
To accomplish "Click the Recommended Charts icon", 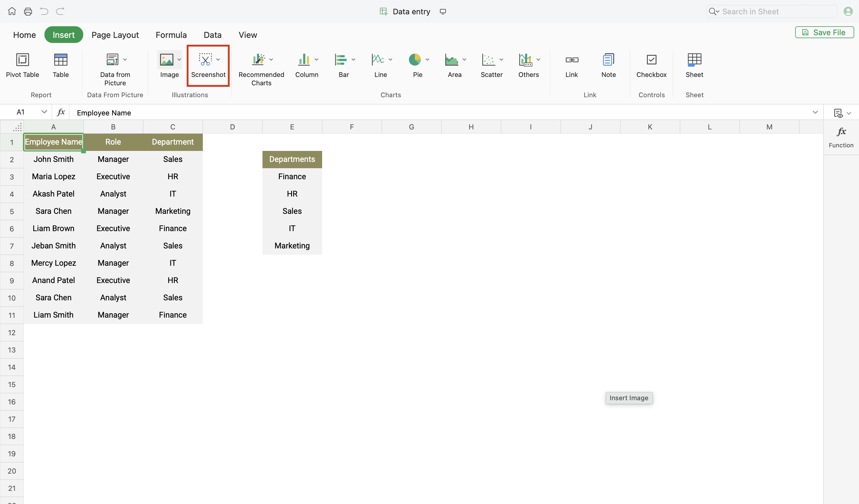I will coord(258,60).
